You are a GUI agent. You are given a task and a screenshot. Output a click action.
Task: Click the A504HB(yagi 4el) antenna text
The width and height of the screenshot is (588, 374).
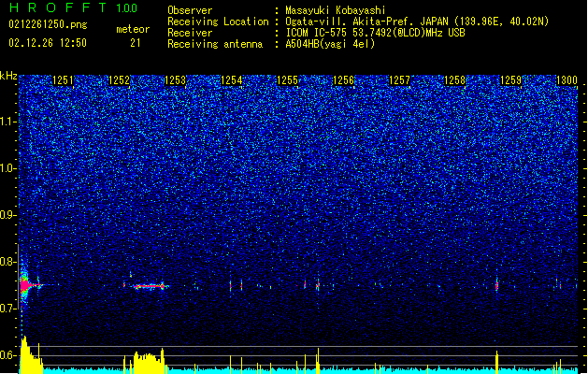330,44
